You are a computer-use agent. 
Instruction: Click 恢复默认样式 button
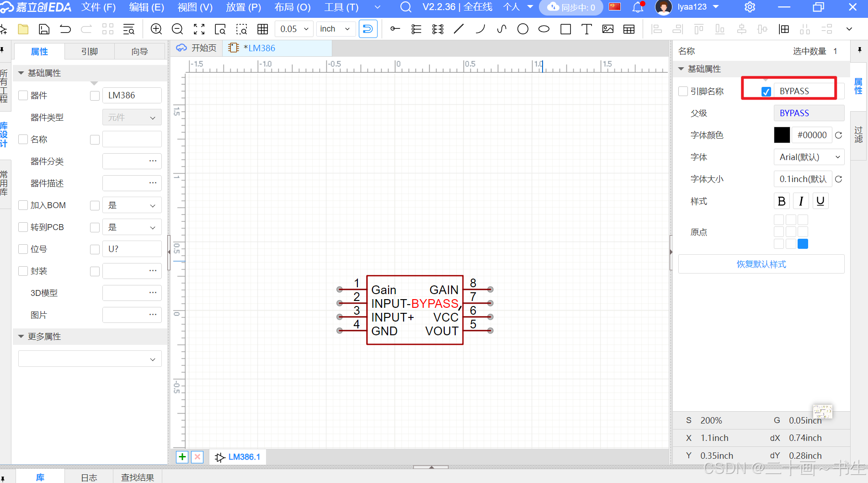coord(761,264)
